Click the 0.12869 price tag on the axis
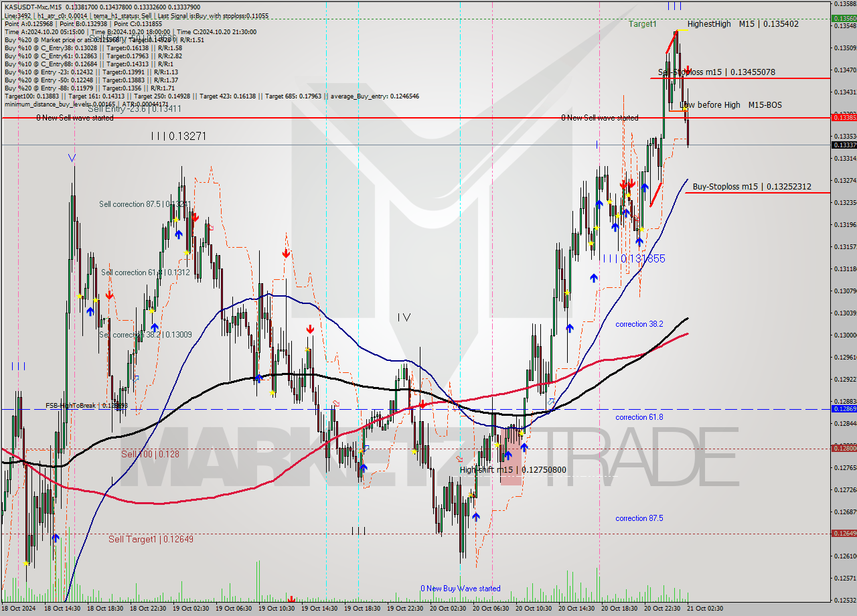 tap(844, 408)
